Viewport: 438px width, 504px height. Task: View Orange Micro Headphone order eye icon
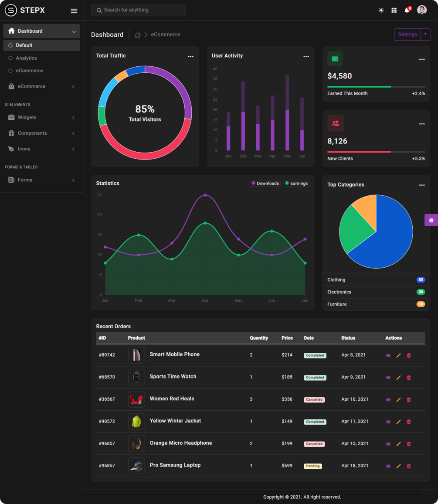(388, 444)
